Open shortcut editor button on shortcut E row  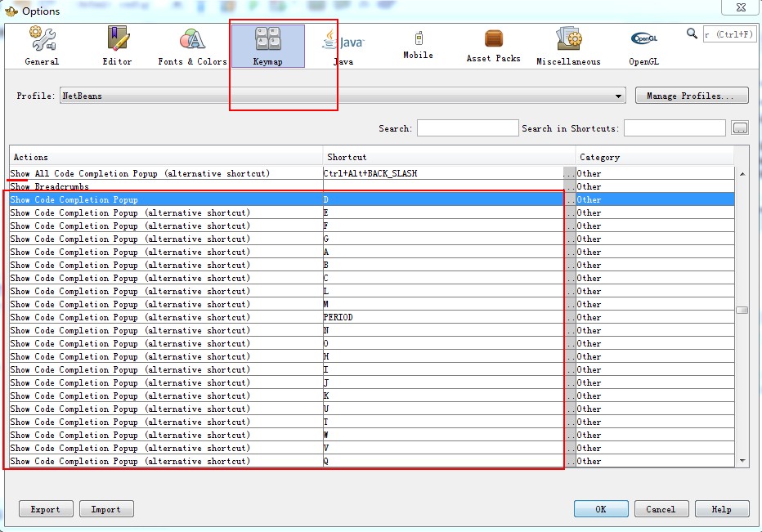[x=569, y=212]
